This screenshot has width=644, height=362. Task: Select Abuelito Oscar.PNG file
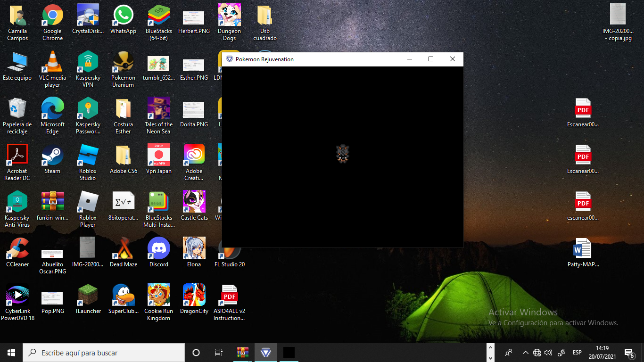(52, 255)
